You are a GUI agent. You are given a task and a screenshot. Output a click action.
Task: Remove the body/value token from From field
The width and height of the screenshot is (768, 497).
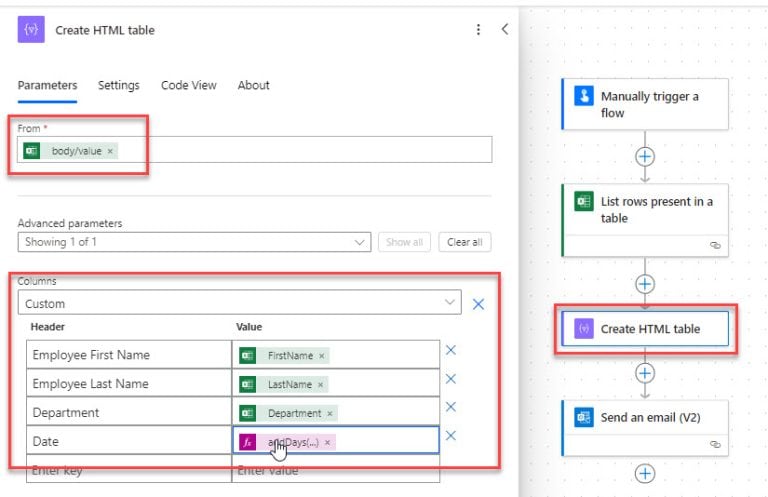(x=110, y=151)
